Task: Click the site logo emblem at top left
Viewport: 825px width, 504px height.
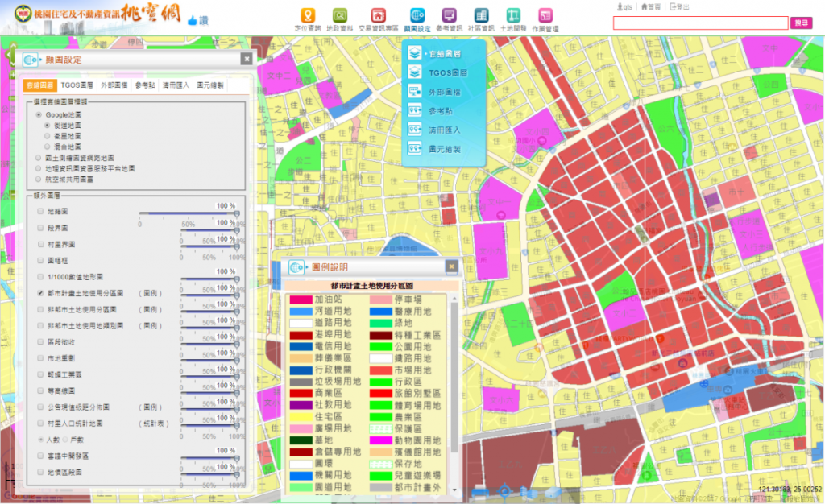Action: click(x=22, y=14)
